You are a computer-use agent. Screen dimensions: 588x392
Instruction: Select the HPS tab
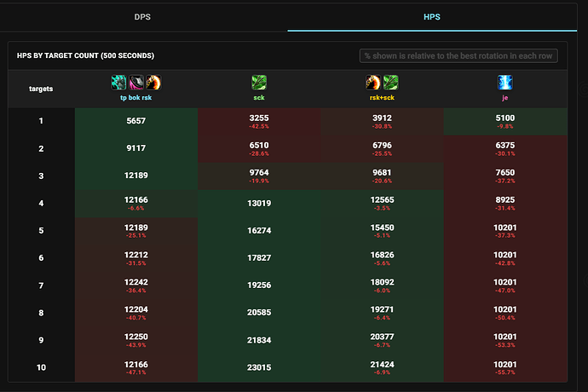[x=431, y=17]
